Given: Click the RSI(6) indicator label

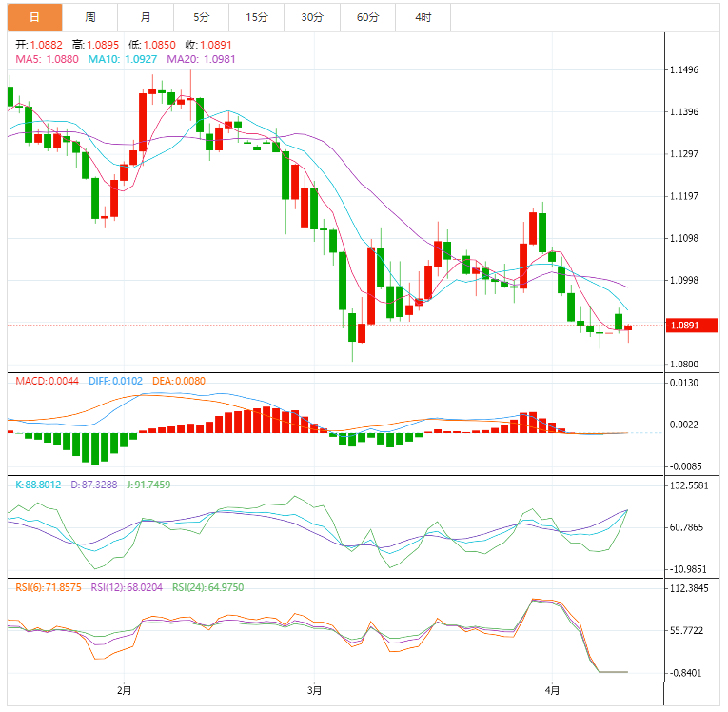Looking at the screenshot, I should [49, 588].
